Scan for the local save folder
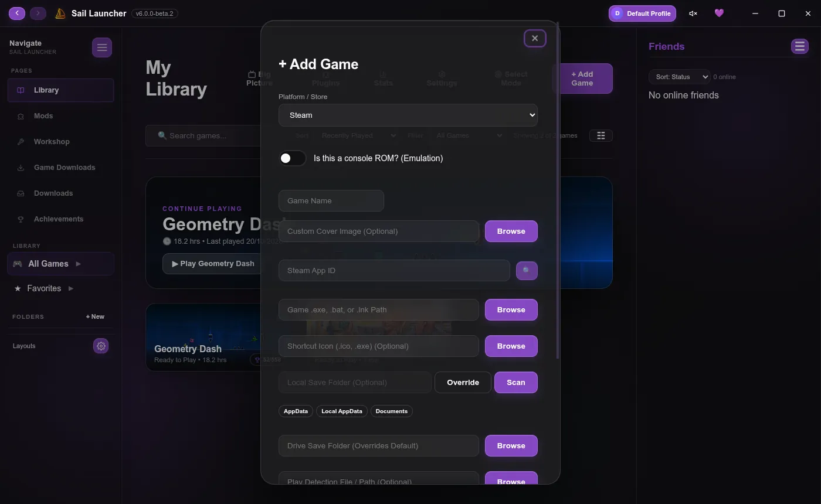The image size is (821, 504). [x=516, y=382]
